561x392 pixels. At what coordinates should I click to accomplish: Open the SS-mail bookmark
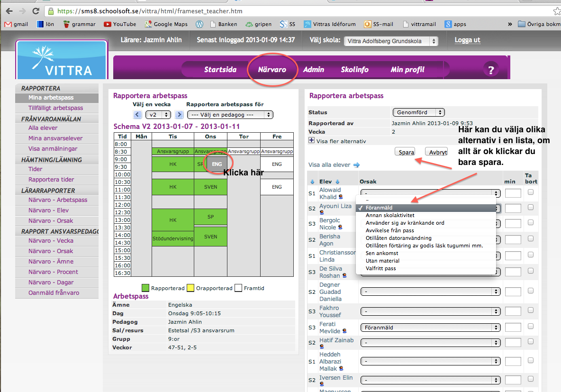pyautogui.click(x=379, y=24)
